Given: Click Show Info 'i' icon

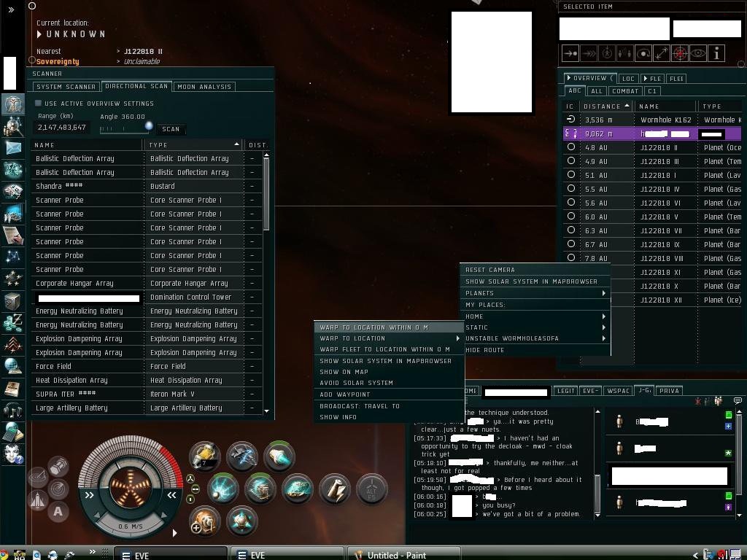Looking at the screenshot, I should point(716,53).
